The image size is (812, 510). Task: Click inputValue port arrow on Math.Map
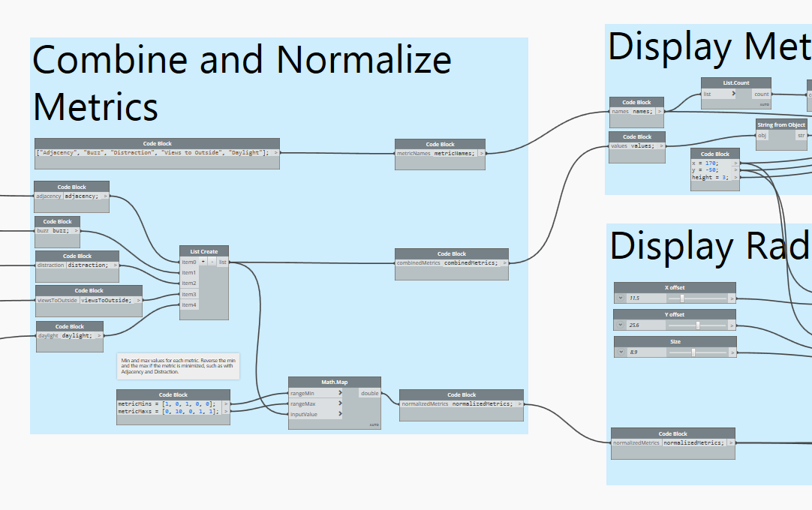[340, 413]
